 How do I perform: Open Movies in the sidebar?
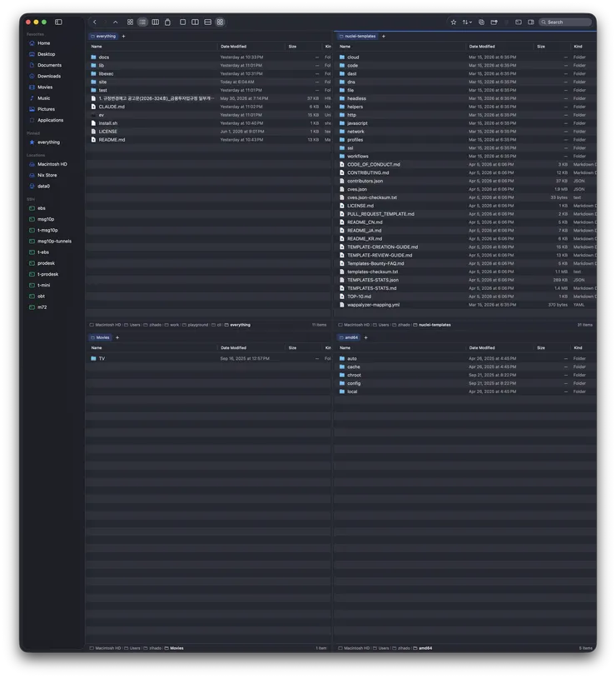tap(45, 87)
